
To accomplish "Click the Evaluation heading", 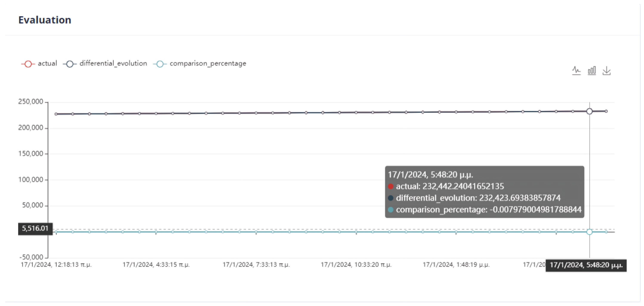I will pyautogui.click(x=45, y=20).
